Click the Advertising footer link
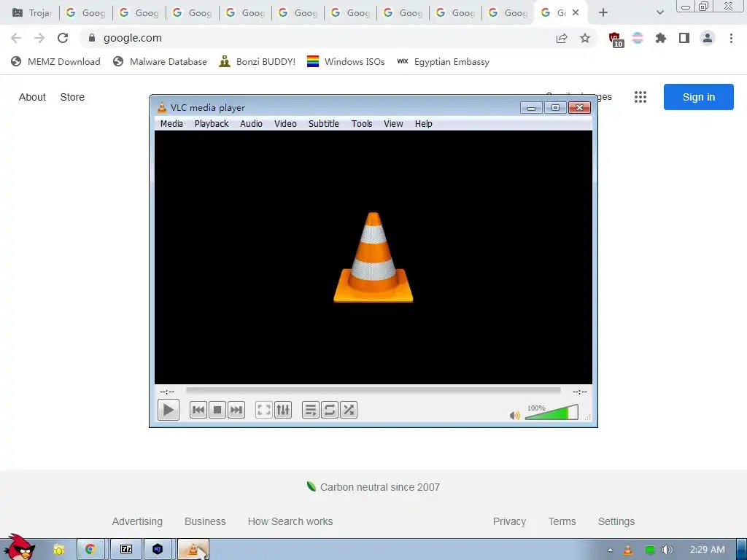The width and height of the screenshot is (747, 560). point(137,521)
